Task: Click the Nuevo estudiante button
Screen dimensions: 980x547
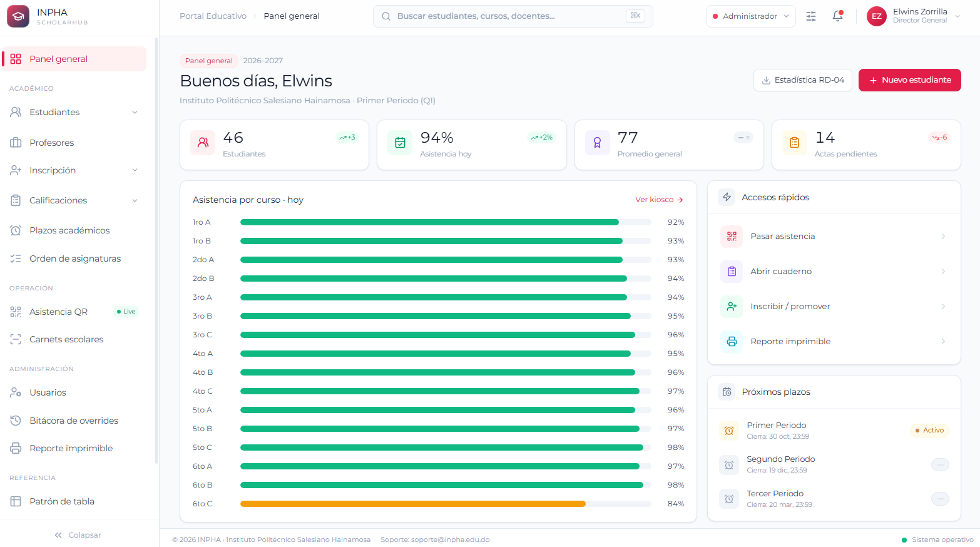Action: click(909, 80)
